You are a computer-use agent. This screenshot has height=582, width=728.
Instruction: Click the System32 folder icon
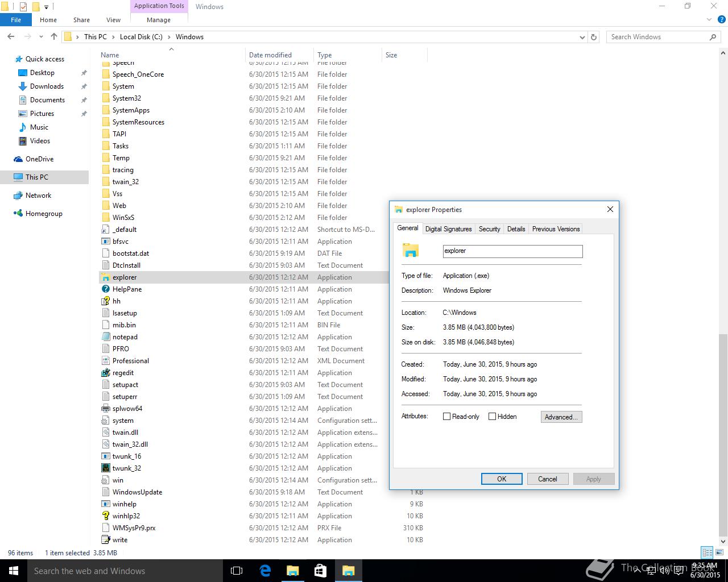click(x=105, y=98)
